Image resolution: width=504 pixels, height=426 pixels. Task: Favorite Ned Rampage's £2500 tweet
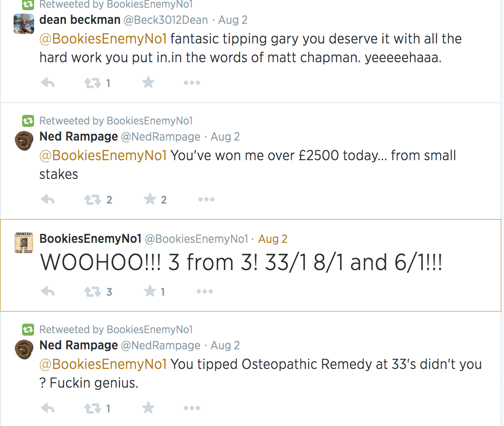pos(150,199)
